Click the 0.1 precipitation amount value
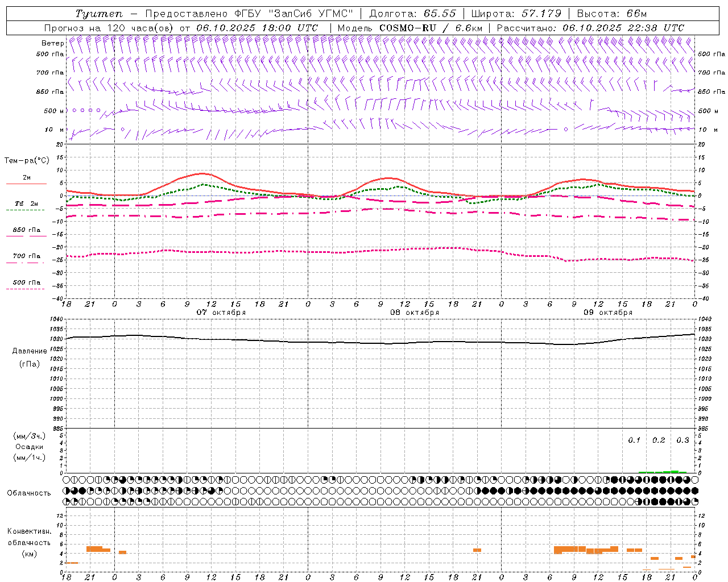This screenshot has width=728, height=582. pos(634,440)
